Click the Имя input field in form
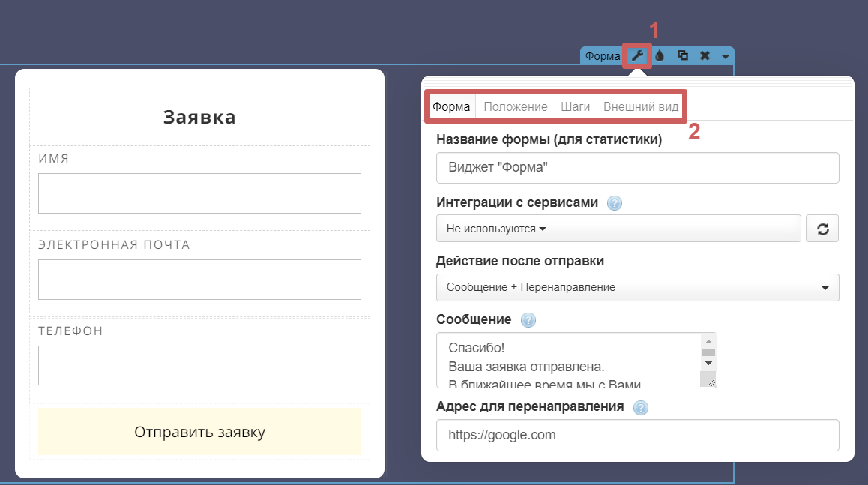The image size is (868, 485). click(x=199, y=193)
